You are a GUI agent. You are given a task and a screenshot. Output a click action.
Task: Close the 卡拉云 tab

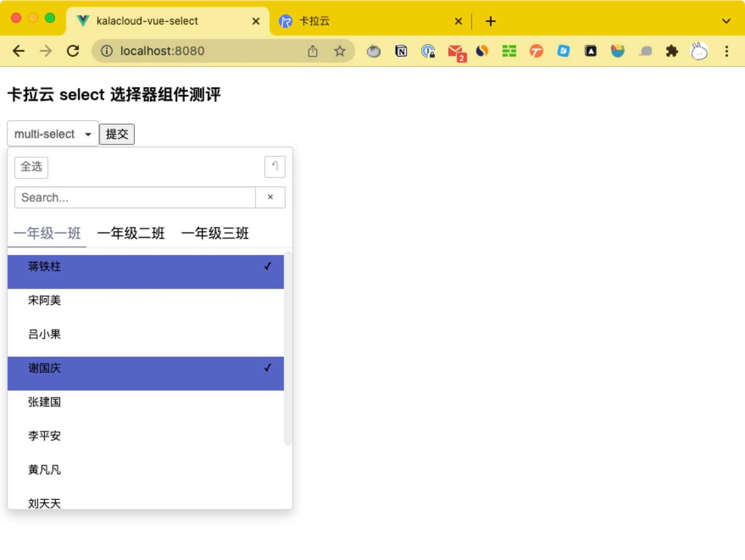(x=459, y=21)
